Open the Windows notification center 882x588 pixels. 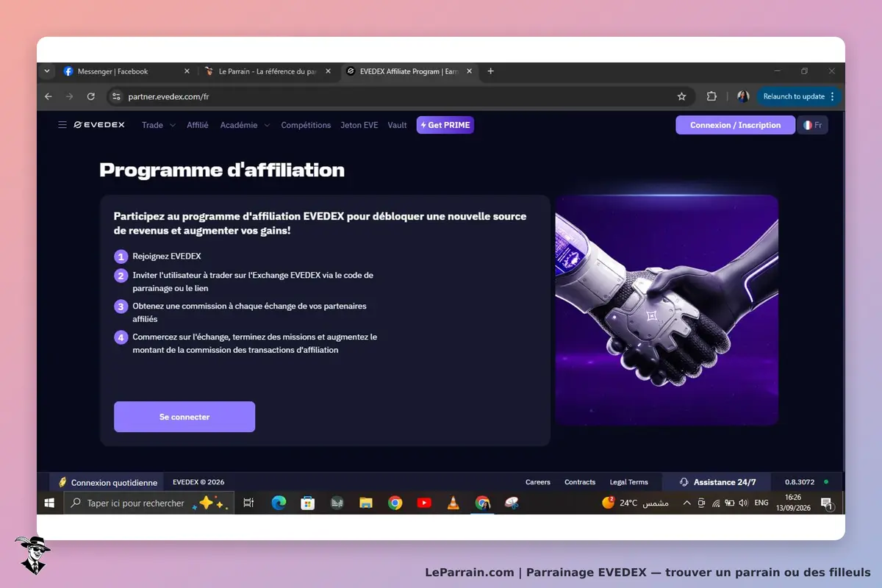click(x=826, y=503)
